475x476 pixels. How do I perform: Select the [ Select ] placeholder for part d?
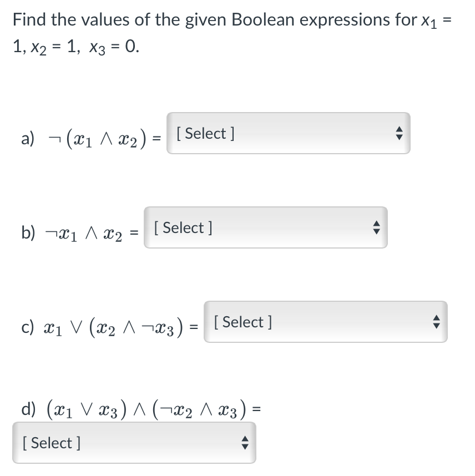pyautogui.click(x=52, y=443)
